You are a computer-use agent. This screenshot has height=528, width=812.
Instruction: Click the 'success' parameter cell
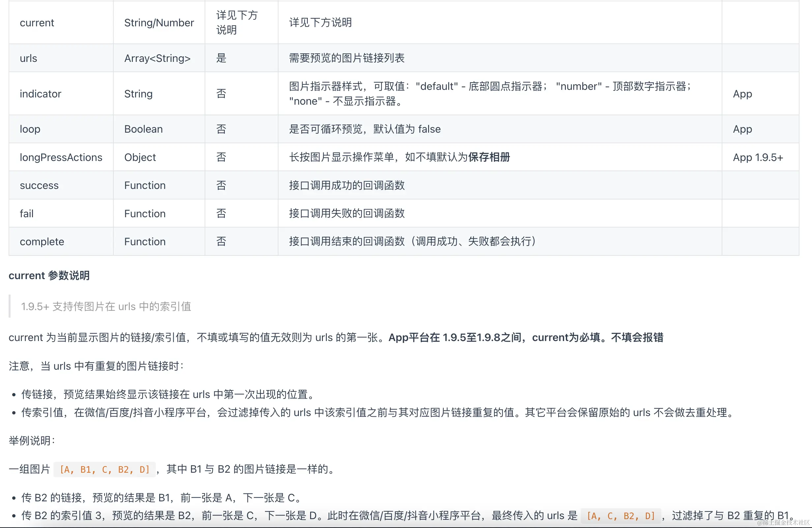coord(39,185)
